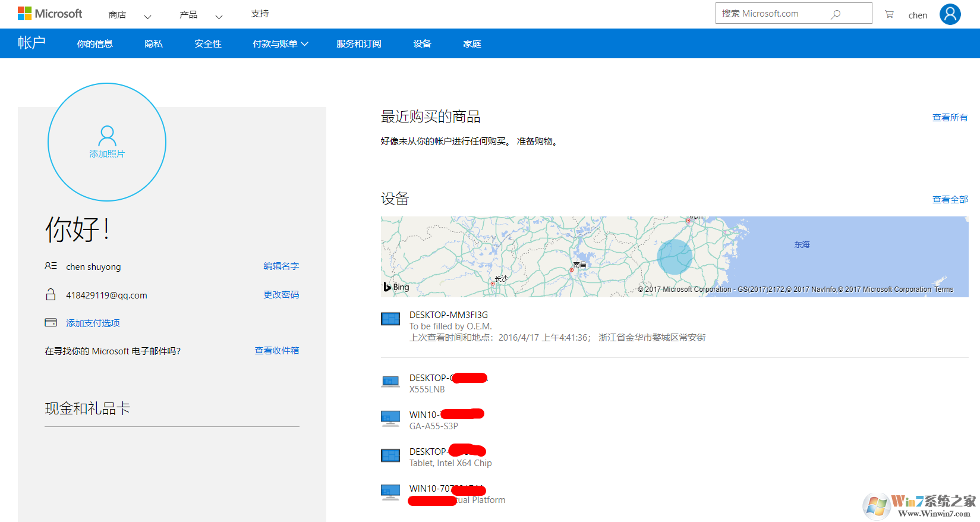The width and height of the screenshot is (980, 522).
Task: Click the user account avatar icon
Action: [950, 14]
